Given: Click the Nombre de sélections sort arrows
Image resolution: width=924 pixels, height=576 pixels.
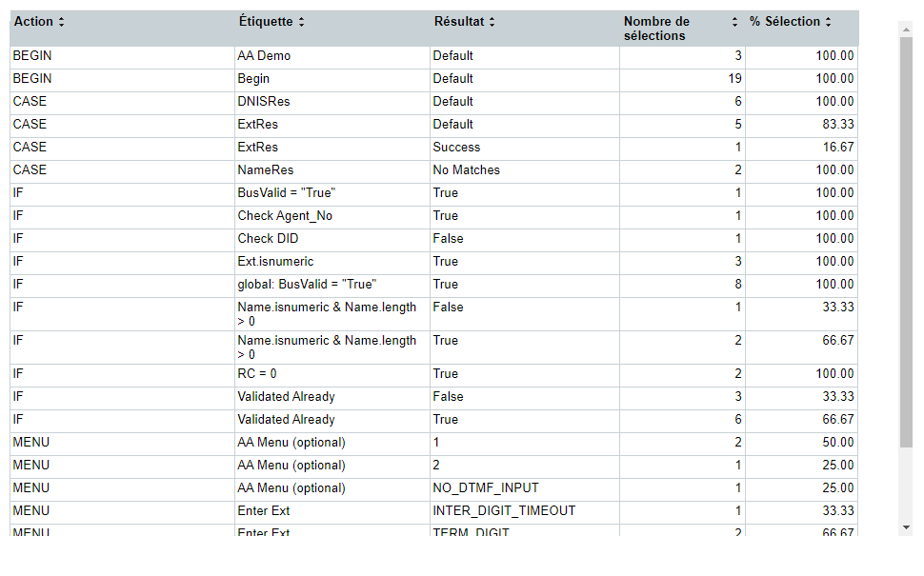Looking at the screenshot, I should tap(734, 22).
